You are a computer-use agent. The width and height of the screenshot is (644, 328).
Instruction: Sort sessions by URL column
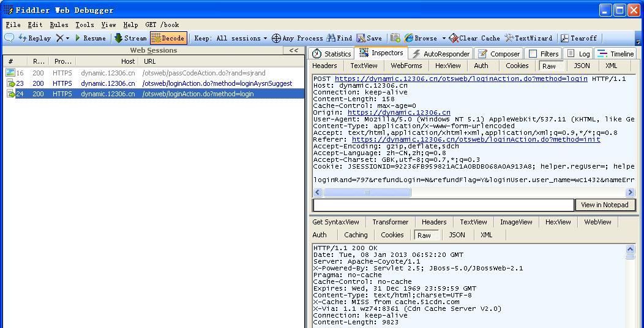222,61
